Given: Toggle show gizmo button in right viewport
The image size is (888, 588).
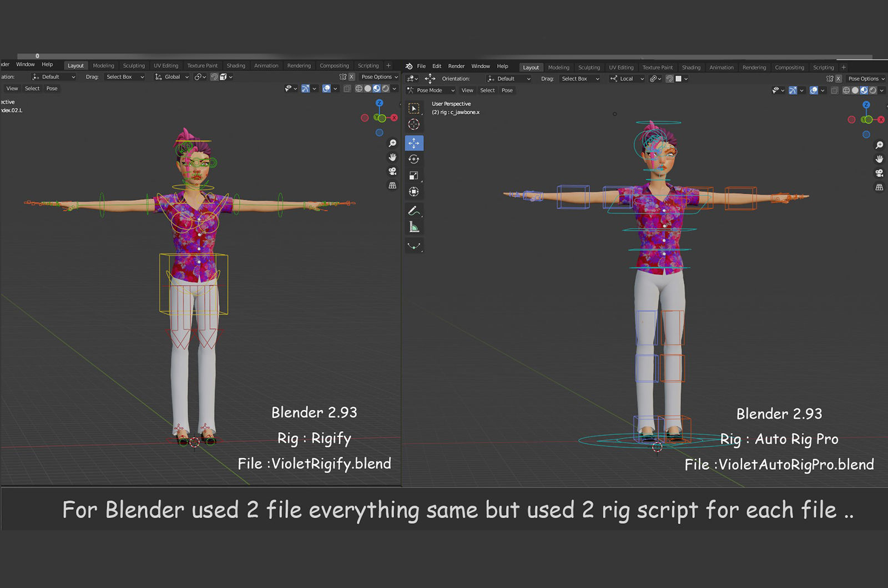Looking at the screenshot, I should pyautogui.click(x=793, y=90).
